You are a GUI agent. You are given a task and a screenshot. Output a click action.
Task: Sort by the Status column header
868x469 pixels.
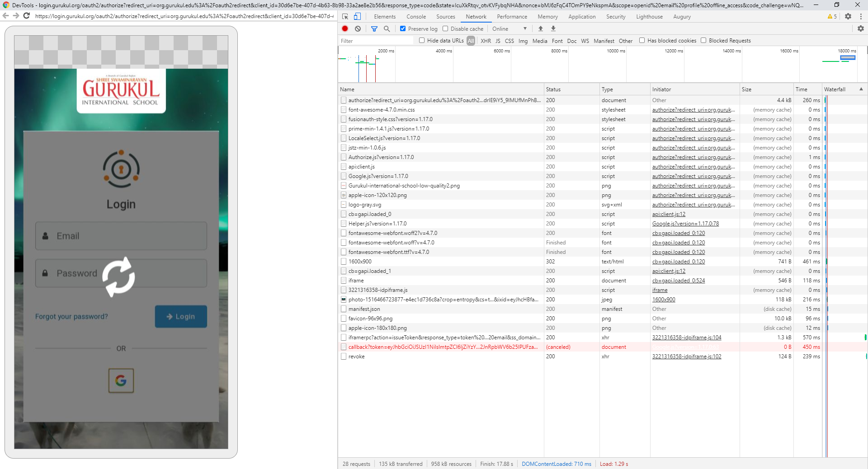click(x=571, y=89)
